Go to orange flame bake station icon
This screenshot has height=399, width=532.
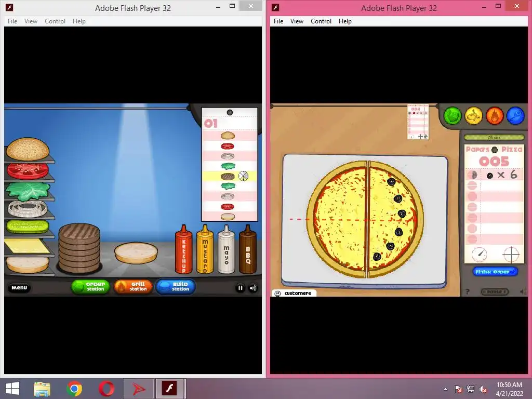click(x=495, y=116)
